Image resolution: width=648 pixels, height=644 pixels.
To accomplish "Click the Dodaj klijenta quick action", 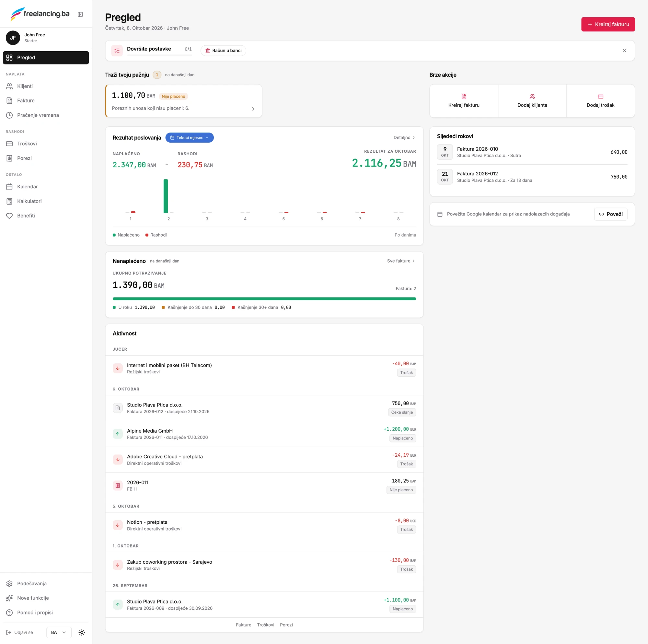I will pos(532,101).
